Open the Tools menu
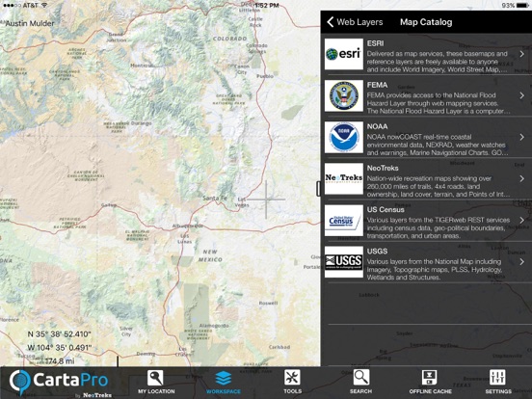532x399 pixels. (x=292, y=382)
